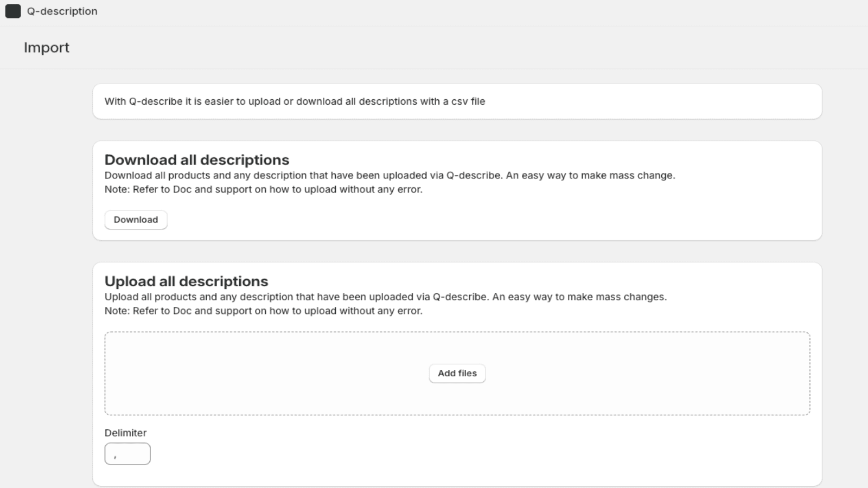Select the Download all descriptions heading
This screenshot has height=488, width=868.
point(197,160)
